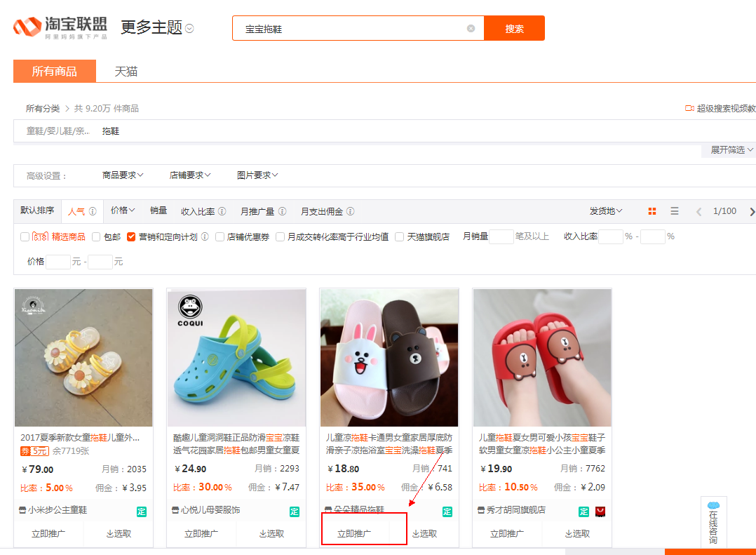Click the Tmall badge on 秀才胡同旗舰店 card

600,511
